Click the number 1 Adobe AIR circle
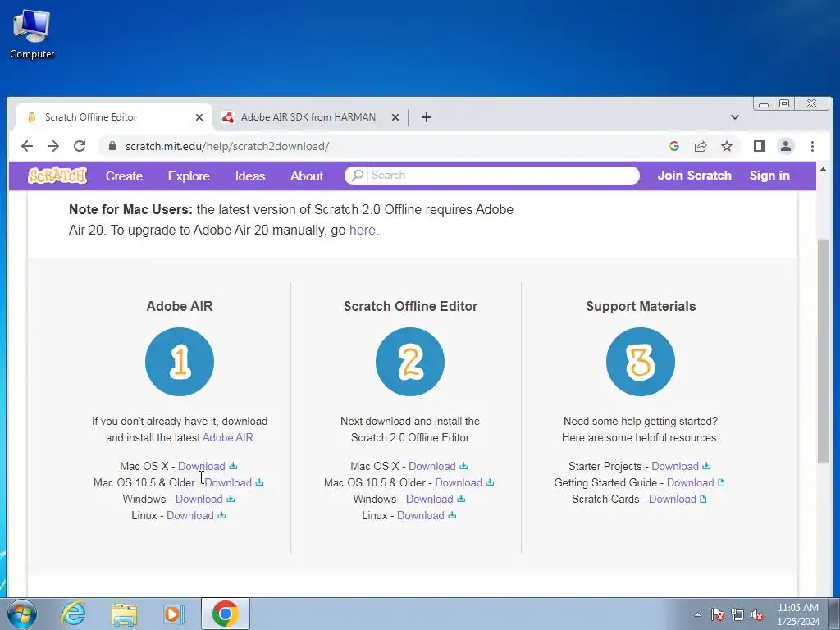The height and width of the screenshot is (630, 840). [x=180, y=362]
